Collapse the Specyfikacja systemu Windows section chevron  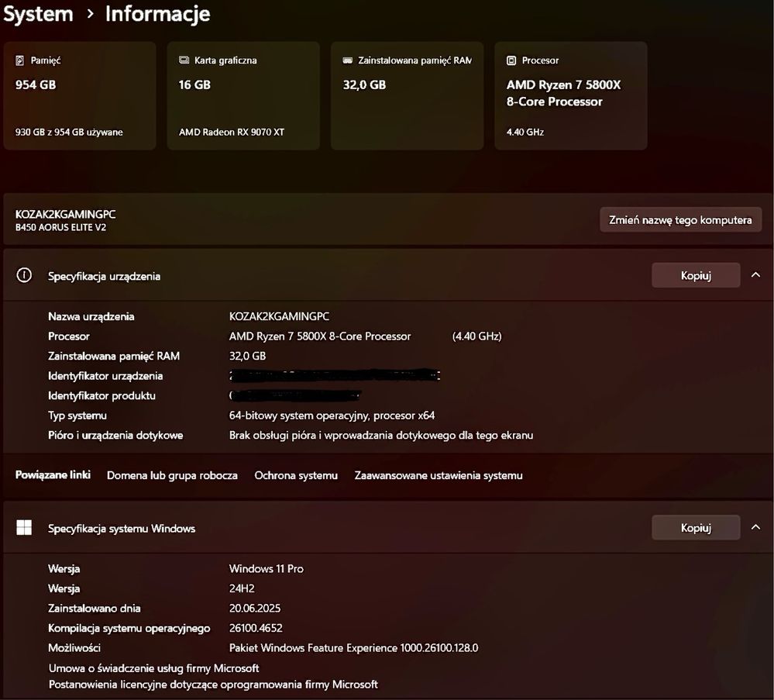click(755, 528)
